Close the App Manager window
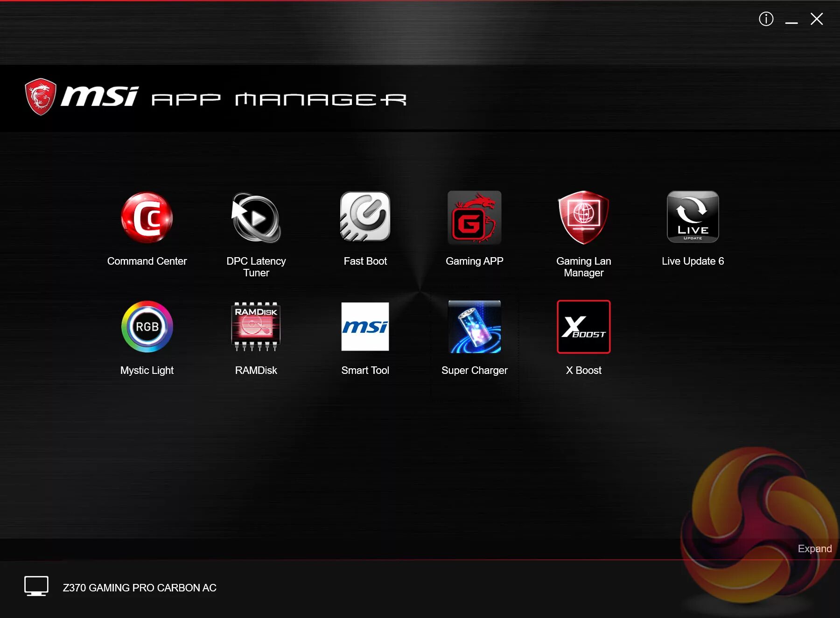 click(x=817, y=19)
